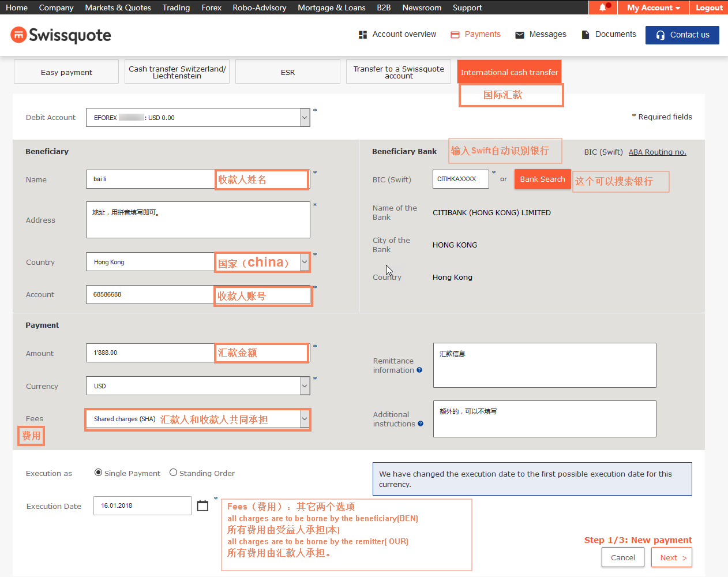This screenshot has width=728, height=577.
Task: Click the beneficiary Address text area
Action: tap(198, 220)
